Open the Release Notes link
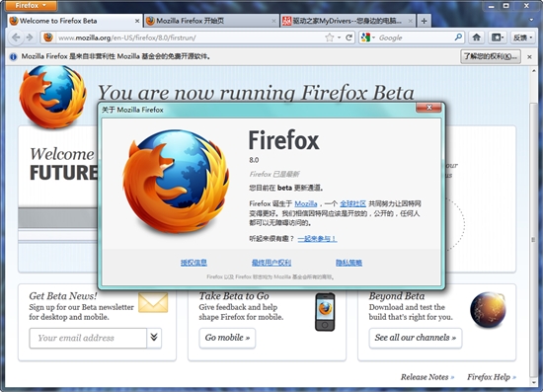Screen dimensions: 543x392 coord(427,377)
